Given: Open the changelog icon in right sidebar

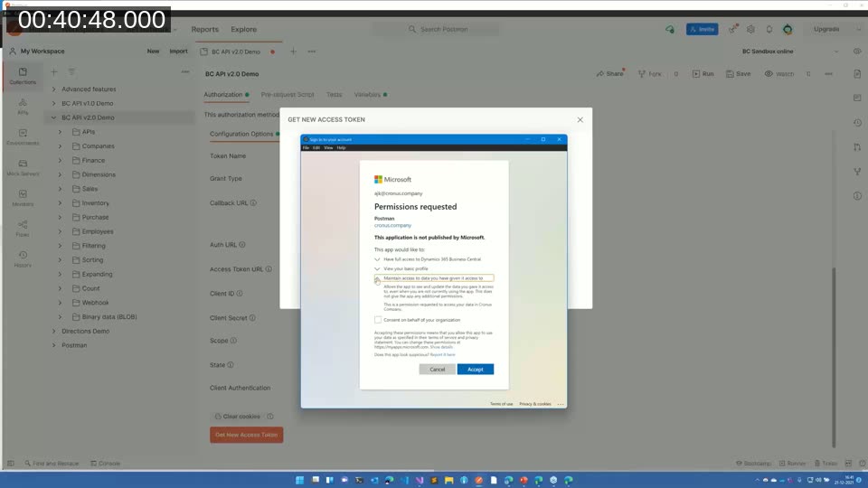Looking at the screenshot, I should pyautogui.click(x=857, y=122).
